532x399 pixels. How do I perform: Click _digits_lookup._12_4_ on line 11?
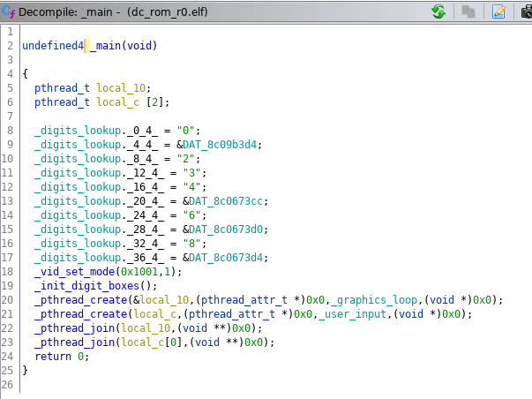[99, 173]
